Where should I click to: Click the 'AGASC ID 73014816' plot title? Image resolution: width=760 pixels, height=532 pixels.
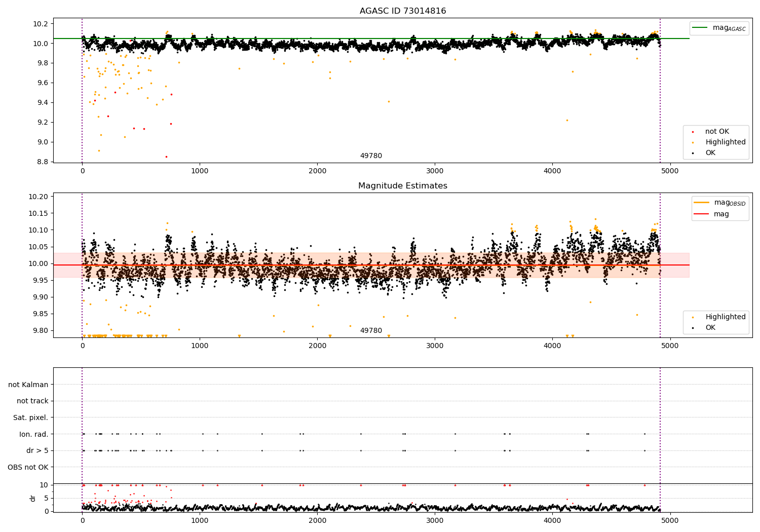pyautogui.click(x=403, y=11)
